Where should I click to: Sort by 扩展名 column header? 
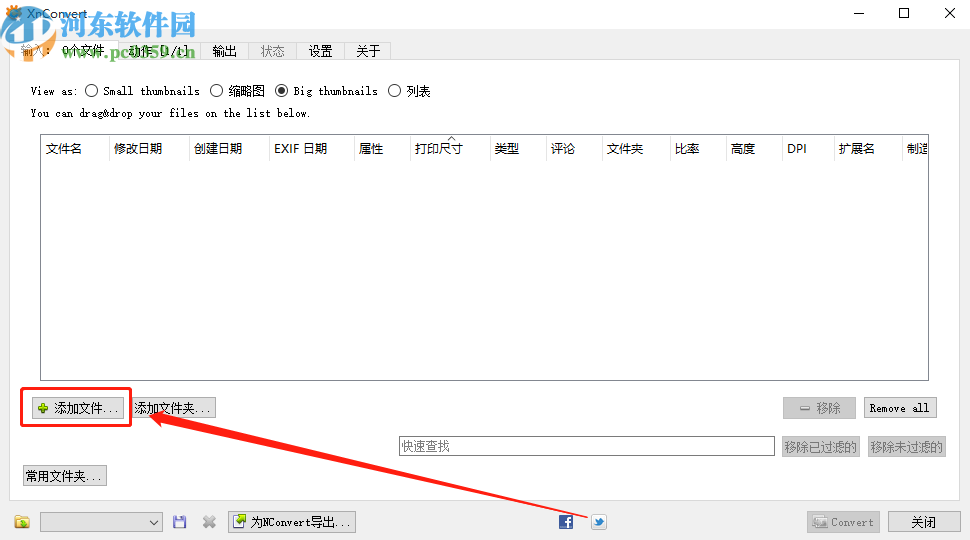coord(867,148)
